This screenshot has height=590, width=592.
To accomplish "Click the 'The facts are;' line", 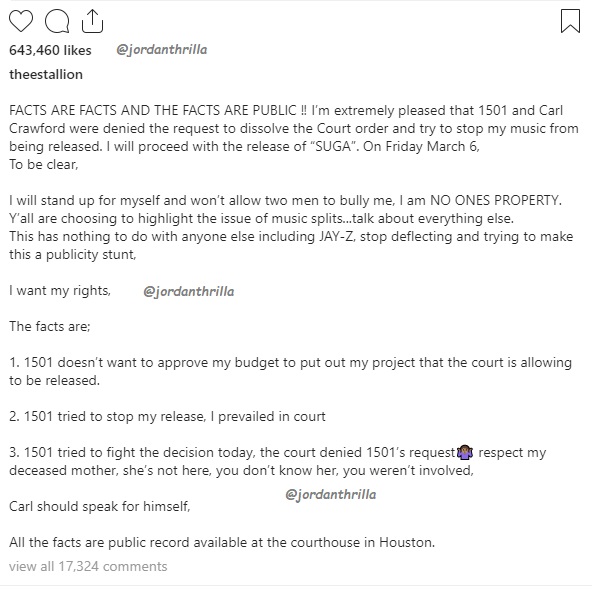I will [50, 327].
